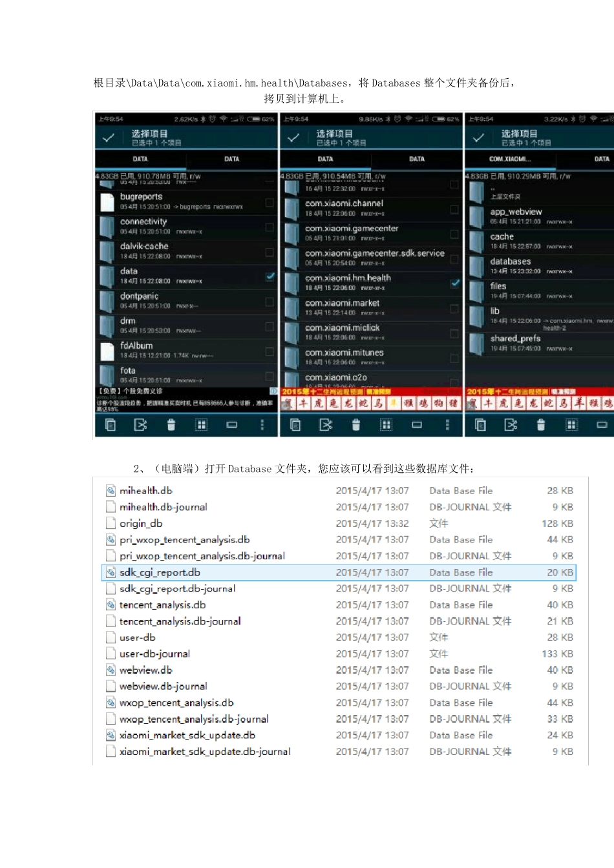Check the com.xiaomi.market checkbox
Image resolution: width=614 pixels, height=868 pixels.
pos(455,308)
